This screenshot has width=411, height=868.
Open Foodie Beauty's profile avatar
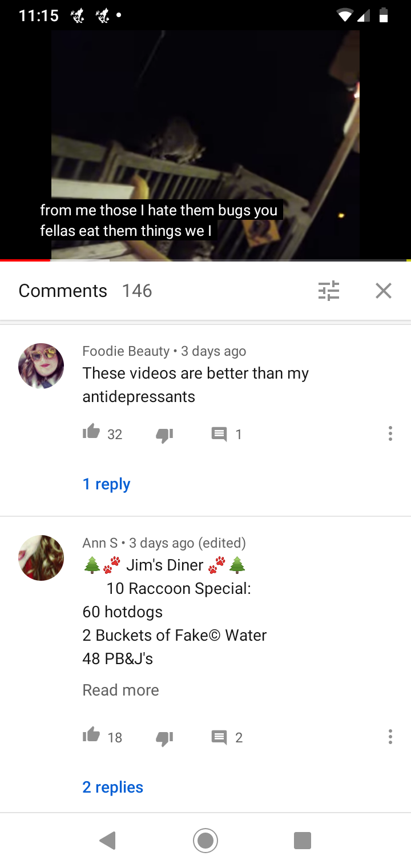tap(41, 366)
